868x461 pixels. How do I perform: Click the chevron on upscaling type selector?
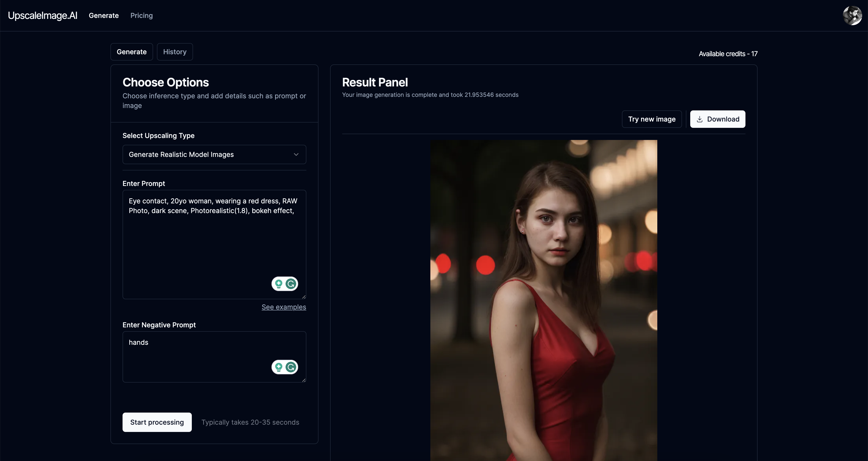point(296,154)
